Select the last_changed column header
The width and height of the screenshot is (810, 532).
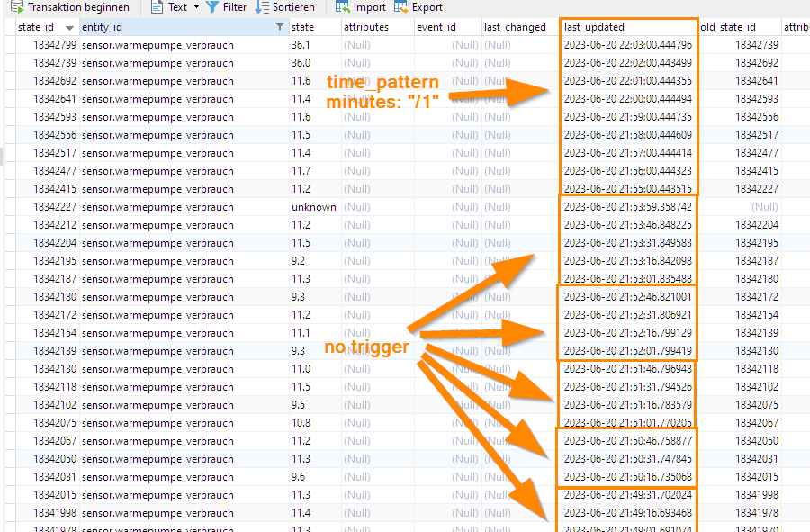click(x=519, y=27)
